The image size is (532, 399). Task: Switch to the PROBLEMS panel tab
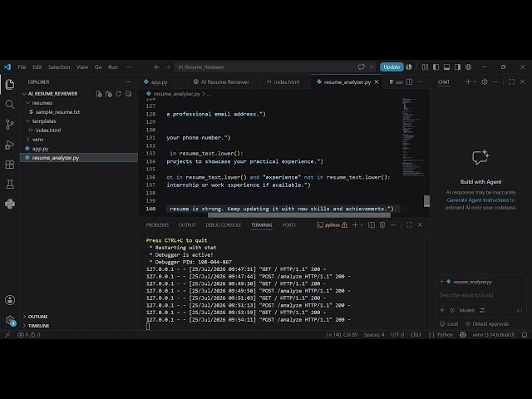point(157,225)
